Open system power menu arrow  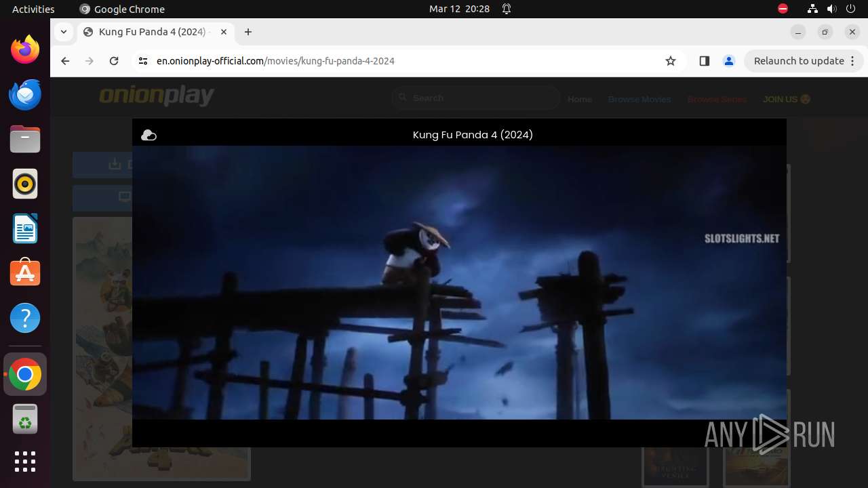(x=852, y=9)
